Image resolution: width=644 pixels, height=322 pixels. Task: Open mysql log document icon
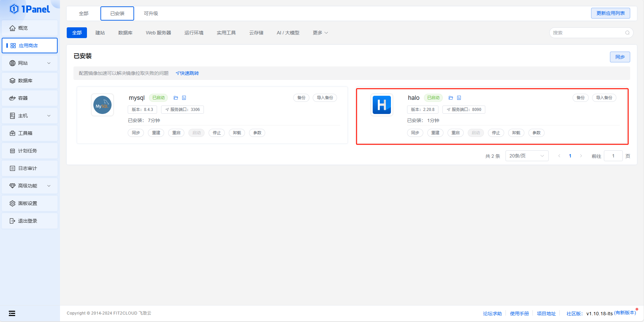pyautogui.click(x=184, y=98)
